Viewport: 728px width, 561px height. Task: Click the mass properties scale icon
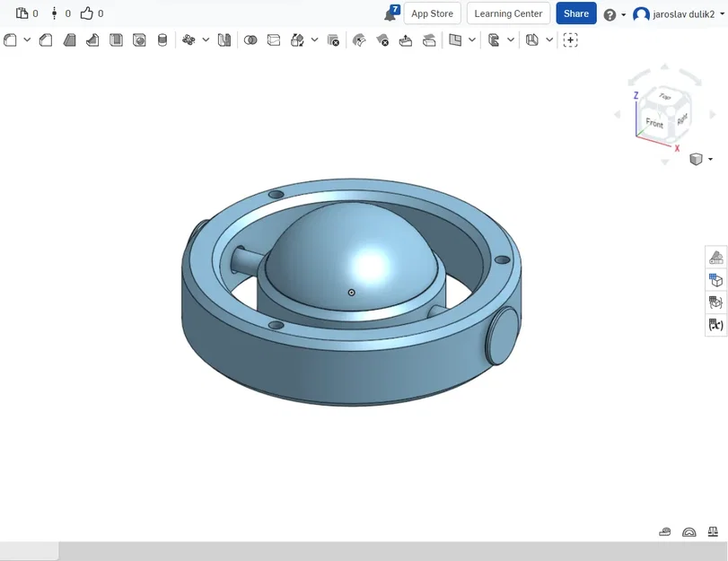[x=713, y=531]
